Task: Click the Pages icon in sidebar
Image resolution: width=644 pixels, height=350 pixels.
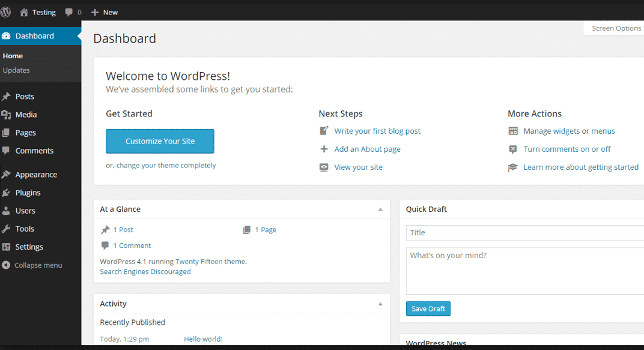Action: (x=6, y=133)
